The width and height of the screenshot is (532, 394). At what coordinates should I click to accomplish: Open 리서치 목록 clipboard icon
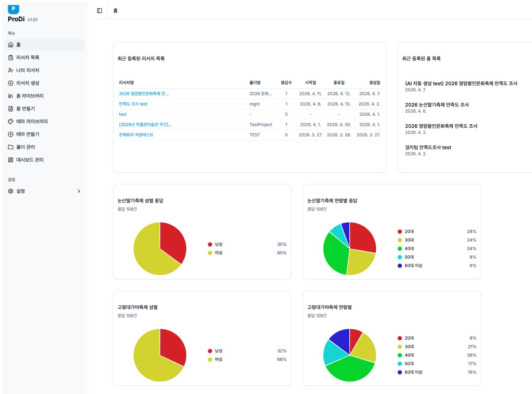click(x=11, y=58)
